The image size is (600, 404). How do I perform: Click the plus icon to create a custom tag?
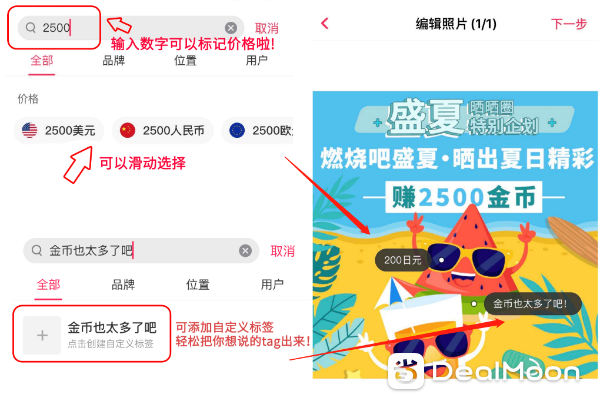pos(42,335)
